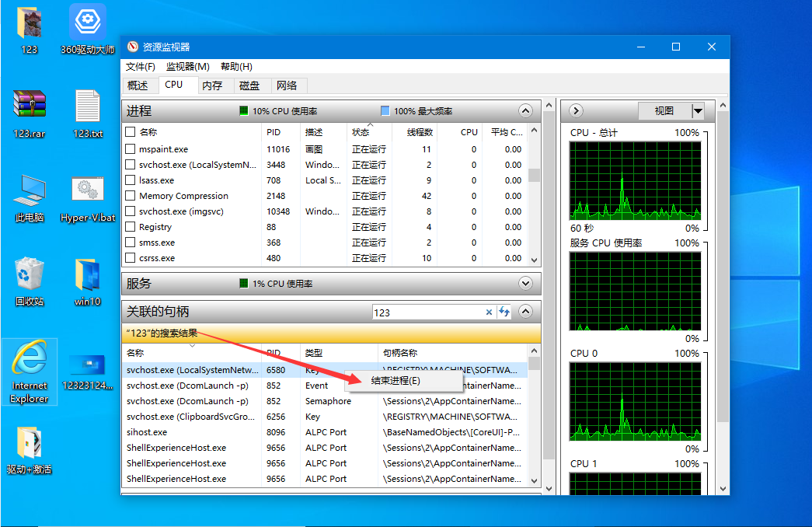Image resolution: width=812 pixels, height=527 pixels.
Task: Open the 123.rar archive icon
Action: pyautogui.click(x=30, y=113)
